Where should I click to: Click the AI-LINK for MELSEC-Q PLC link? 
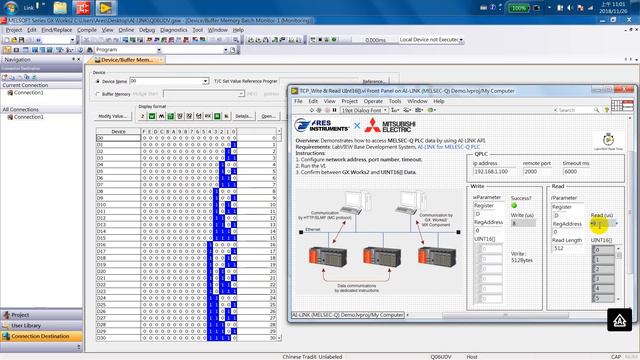coord(448,147)
